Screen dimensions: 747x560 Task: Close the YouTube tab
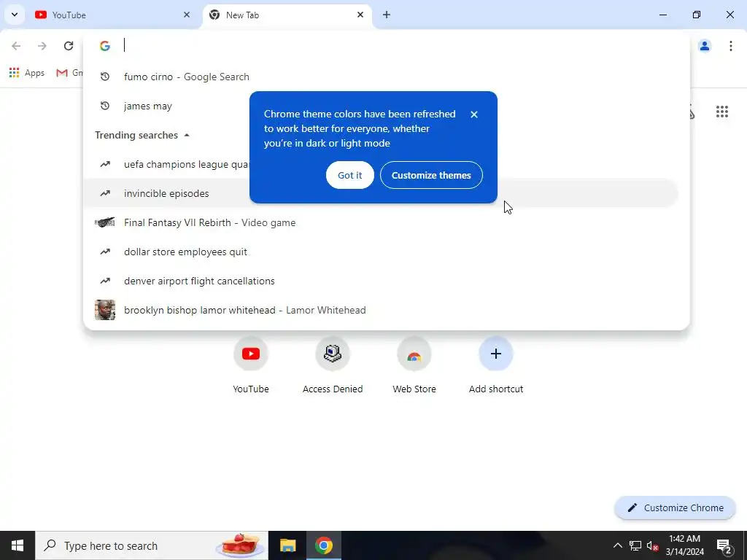point(187,15)
